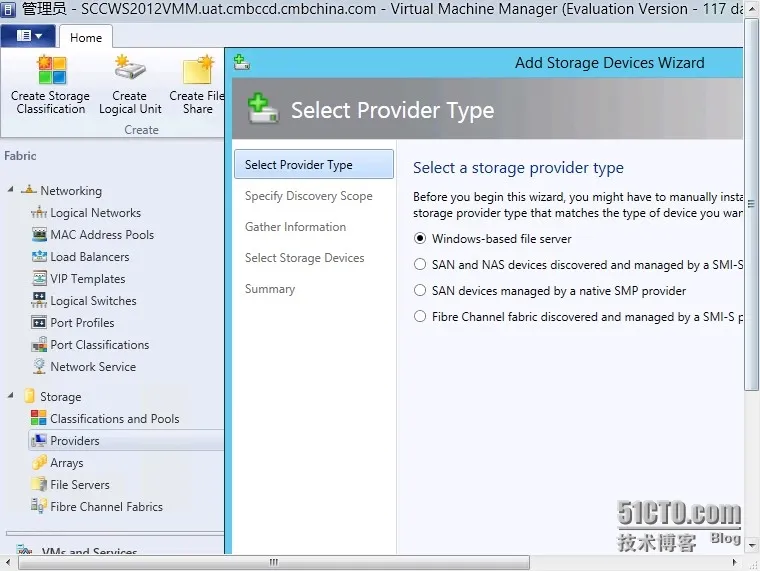Click the Select Provider Type header icon
The height and width of the screenshot is (571, 760).
click(x=263, y=109)
